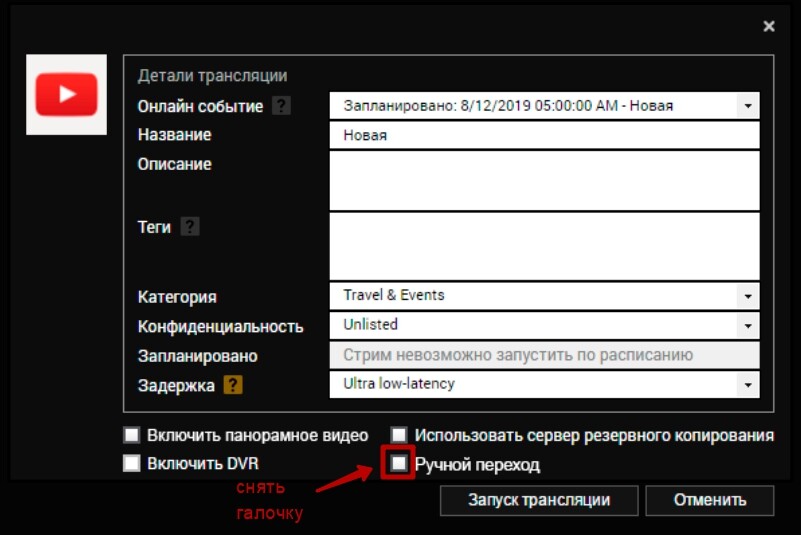Enable Включить DVR checkbox
This screenshot has width=801, height=535.
pyautogui.click(x=132, y=463)
